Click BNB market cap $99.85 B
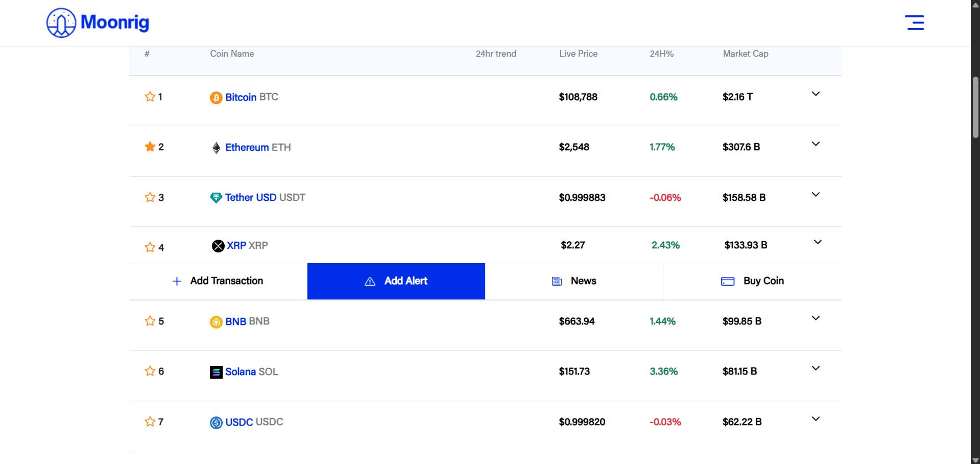 pyautogui.click(x=742, y=321)
